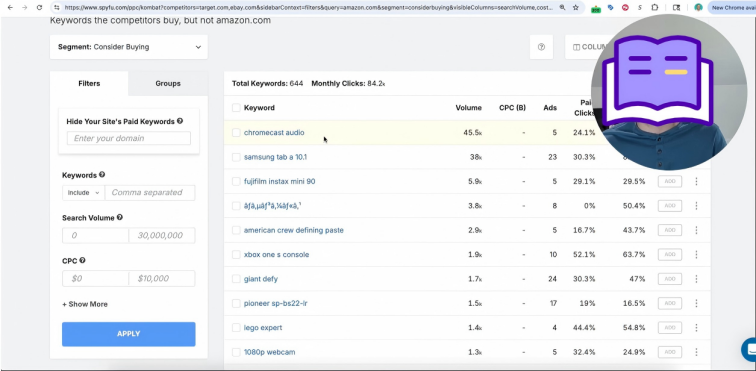Open the Chrome profile avatar

click(698, 8)
